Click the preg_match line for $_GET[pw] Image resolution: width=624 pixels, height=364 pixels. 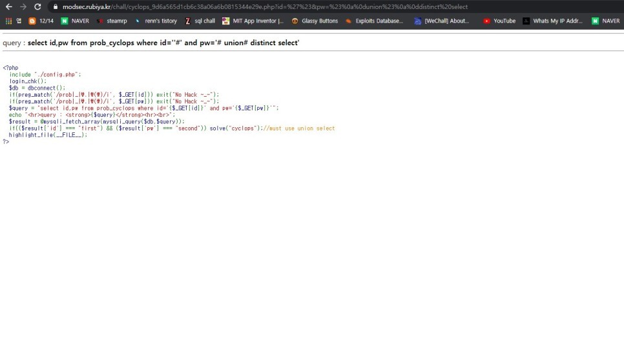pos(114,101)
